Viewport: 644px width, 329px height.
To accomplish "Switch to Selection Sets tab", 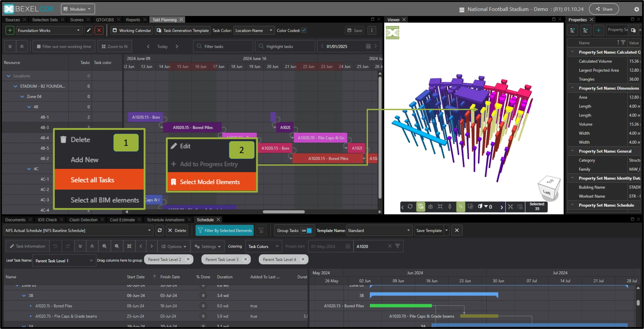I will coord(45,20).
